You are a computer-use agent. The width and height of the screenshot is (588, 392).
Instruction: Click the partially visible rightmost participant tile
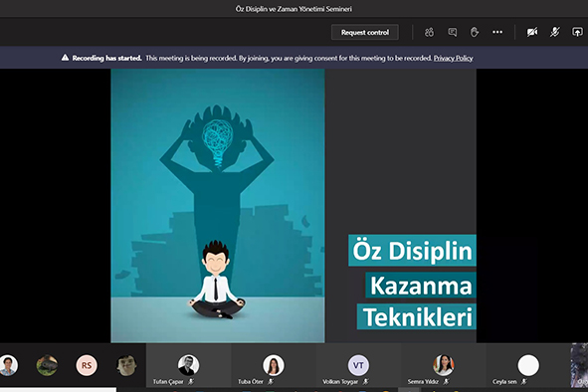click(x=579, y=366)
